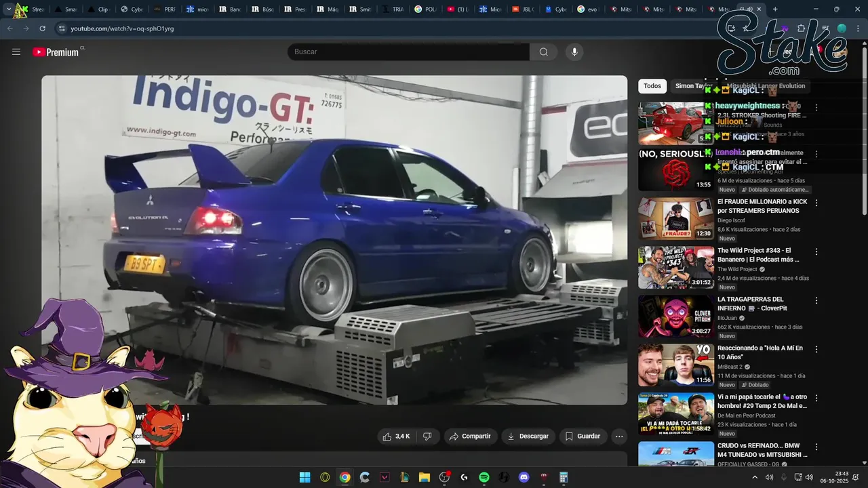Open MrBeast 2 channel name
868x488 pixels.
pyautogui.click(x=730, y=367)
